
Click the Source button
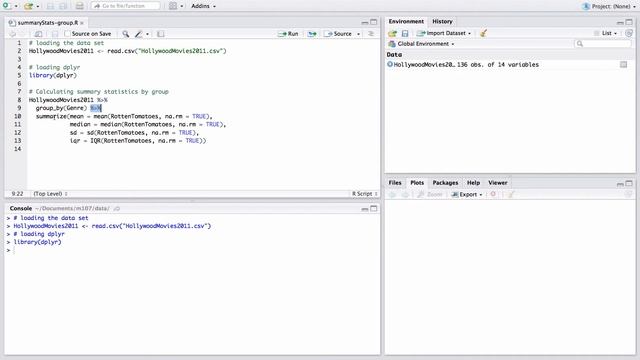(338, 34)
